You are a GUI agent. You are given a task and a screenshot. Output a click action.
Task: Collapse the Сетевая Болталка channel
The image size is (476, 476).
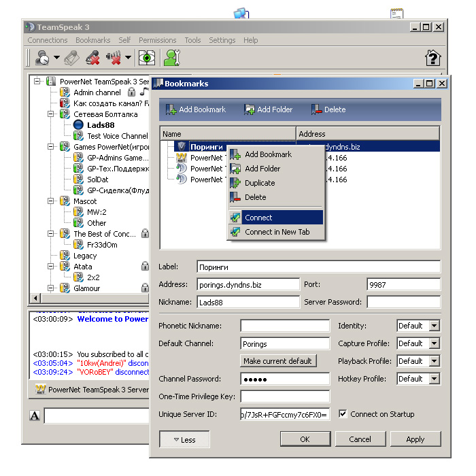51,114
